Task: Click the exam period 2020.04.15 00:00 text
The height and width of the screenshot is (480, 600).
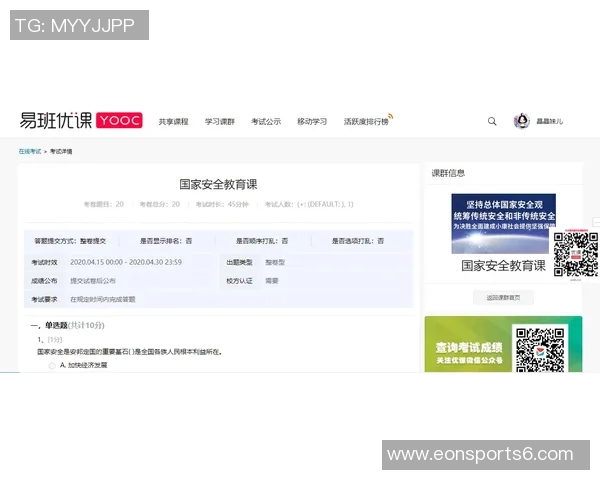Action: coord(126,262)
